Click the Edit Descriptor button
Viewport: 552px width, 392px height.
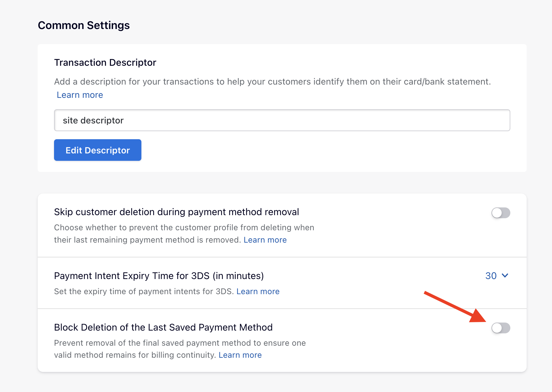tap(98, 150)
